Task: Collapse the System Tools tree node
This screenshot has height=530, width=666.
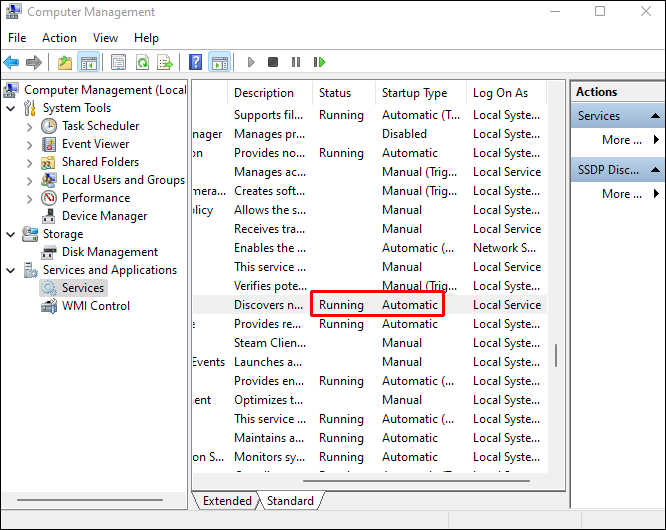Action: click(x=11, y=108)
